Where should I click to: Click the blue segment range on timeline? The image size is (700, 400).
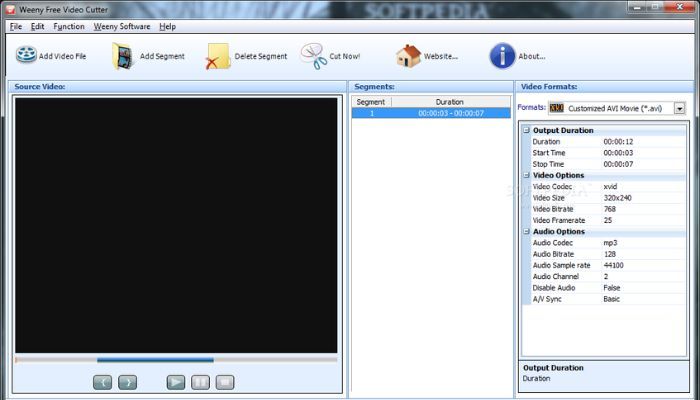155,360
